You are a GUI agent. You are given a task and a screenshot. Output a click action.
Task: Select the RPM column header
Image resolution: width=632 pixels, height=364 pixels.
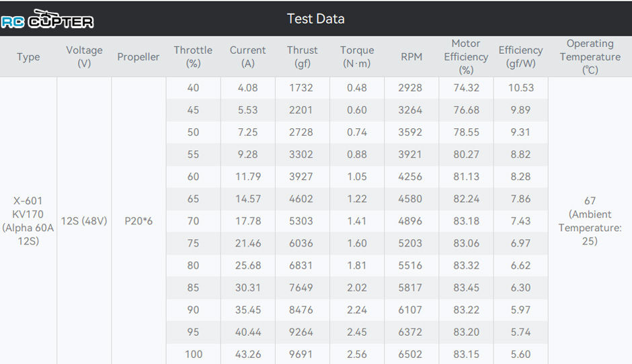point(411,57)
